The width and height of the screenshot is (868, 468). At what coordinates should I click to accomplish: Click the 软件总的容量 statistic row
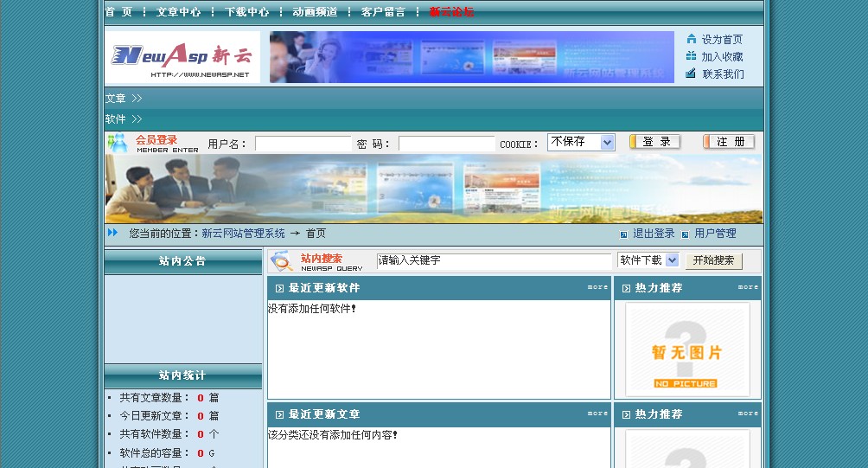coord(162,453)
